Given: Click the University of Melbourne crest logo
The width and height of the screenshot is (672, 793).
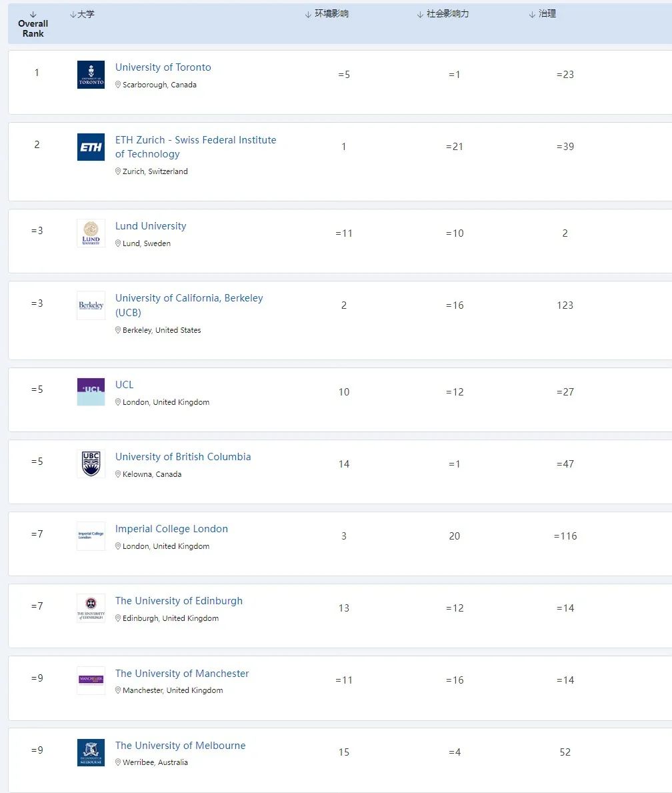Looking at the screenshot, I should click(x=91, y=752).
